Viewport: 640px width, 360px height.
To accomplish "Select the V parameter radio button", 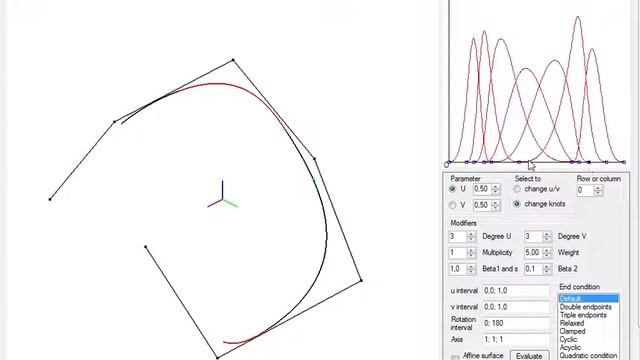I will [x=452, y=205].
